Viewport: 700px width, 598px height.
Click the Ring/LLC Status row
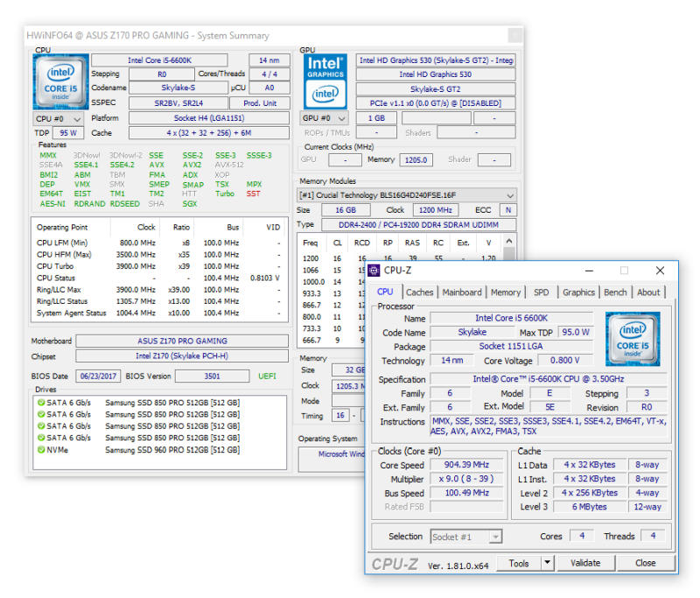point(158,301)
